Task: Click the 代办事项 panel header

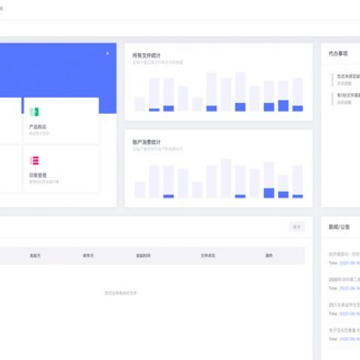Action: coord(338,53)
